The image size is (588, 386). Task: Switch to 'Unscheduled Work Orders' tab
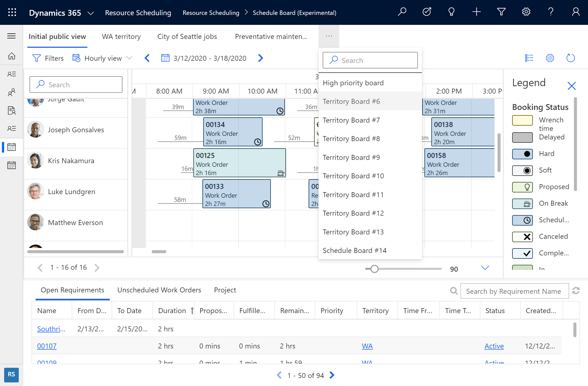click(159, 289)
